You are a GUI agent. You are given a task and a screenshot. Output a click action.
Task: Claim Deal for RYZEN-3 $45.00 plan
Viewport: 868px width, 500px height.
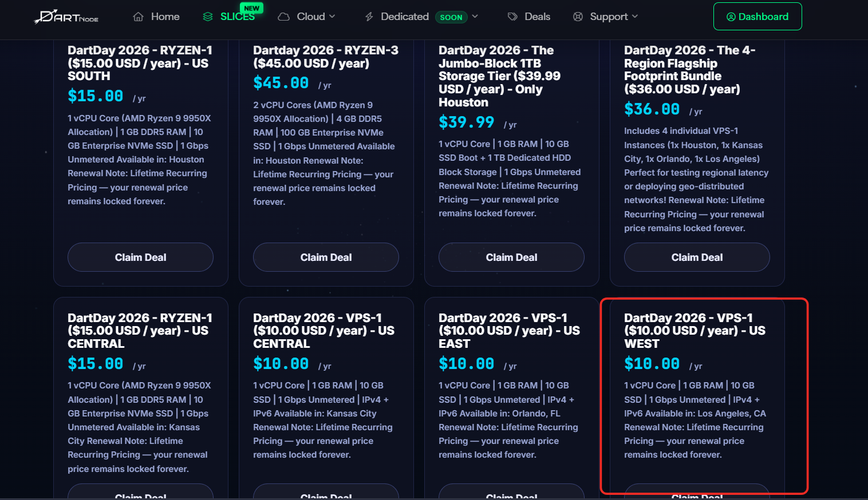tap(326, 257)
